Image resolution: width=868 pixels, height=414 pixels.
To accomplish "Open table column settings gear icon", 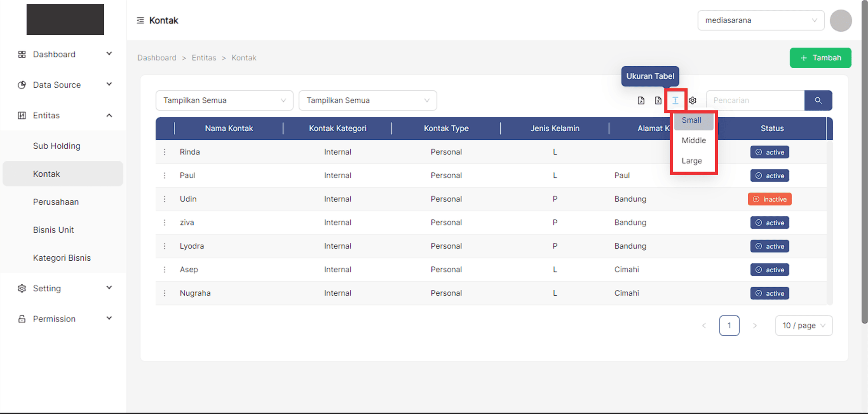I will click(693, 100).
